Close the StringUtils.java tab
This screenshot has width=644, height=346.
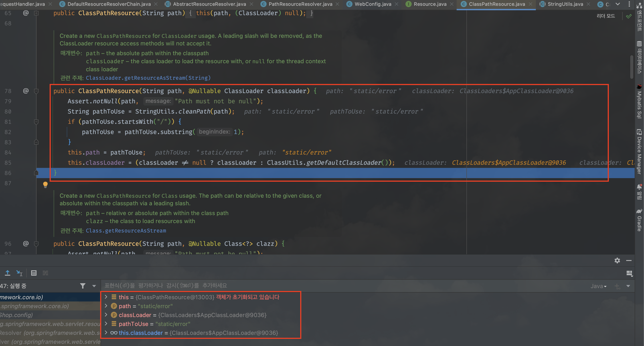click(x=588, y=4)
